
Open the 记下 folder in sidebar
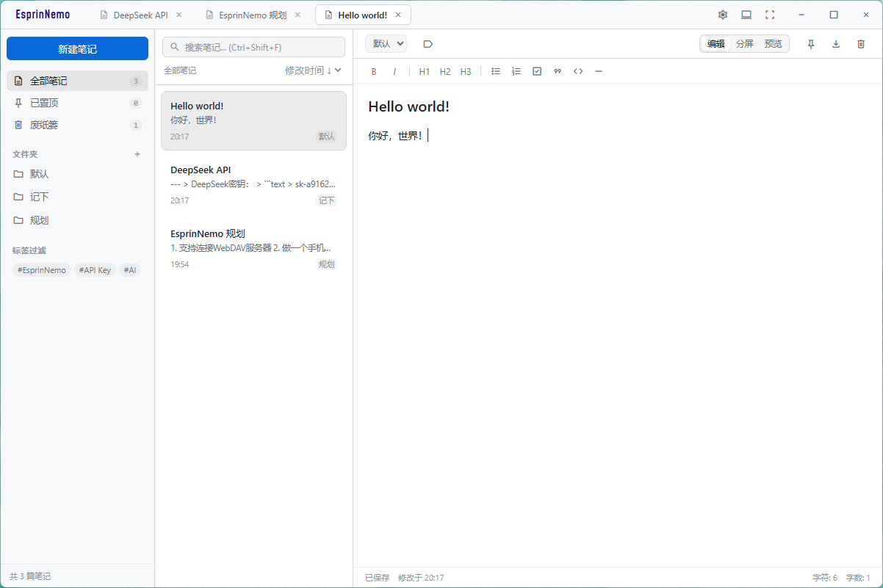(77, 197)
